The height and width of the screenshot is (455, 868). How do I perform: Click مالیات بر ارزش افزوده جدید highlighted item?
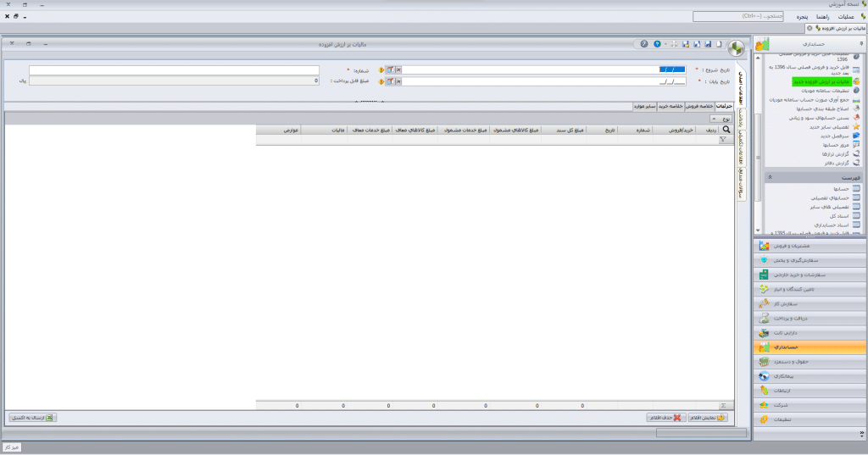[x=821, y=82]
